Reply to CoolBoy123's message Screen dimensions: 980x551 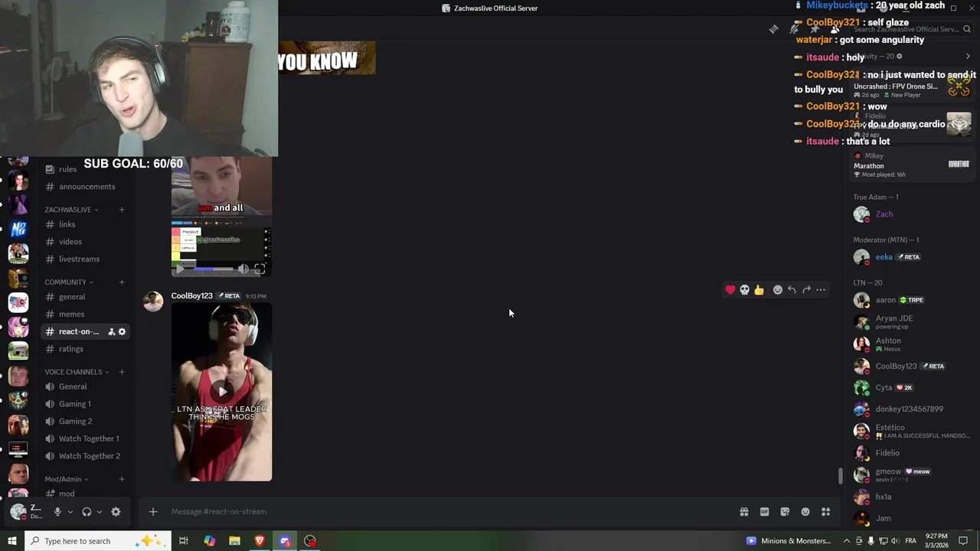tap(792, 290)
